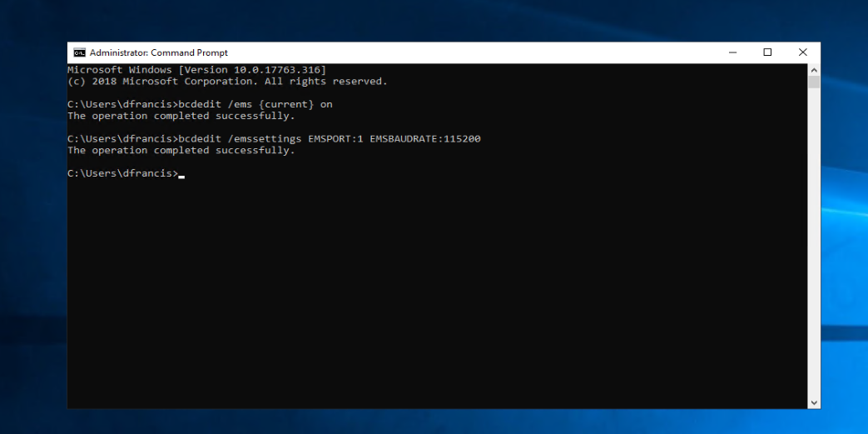Viewport: 868px width, 434px height.
Task: Click the 'bcdedit /ems {current} on' command line
Action: pos(200,104)
